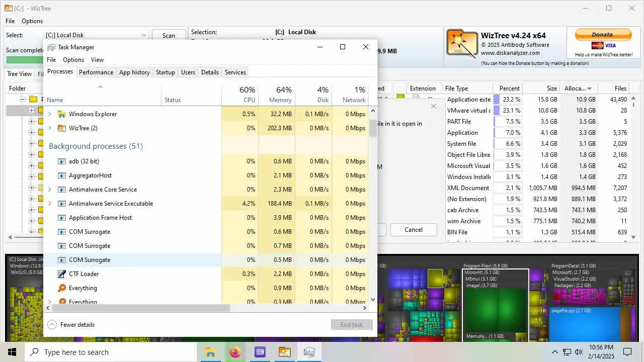Viewport: 644px width, 362px height.
Task: Click the Antimalware Core Service icon
Action: (62, 190)
